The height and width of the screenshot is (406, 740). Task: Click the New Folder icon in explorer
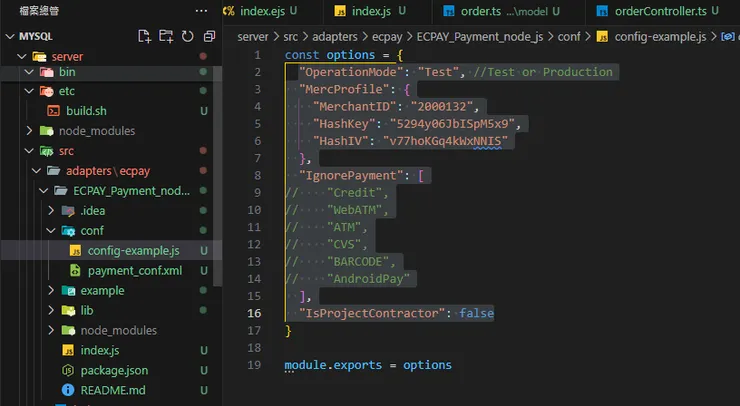pyautogui.click(x=166, y=36)
